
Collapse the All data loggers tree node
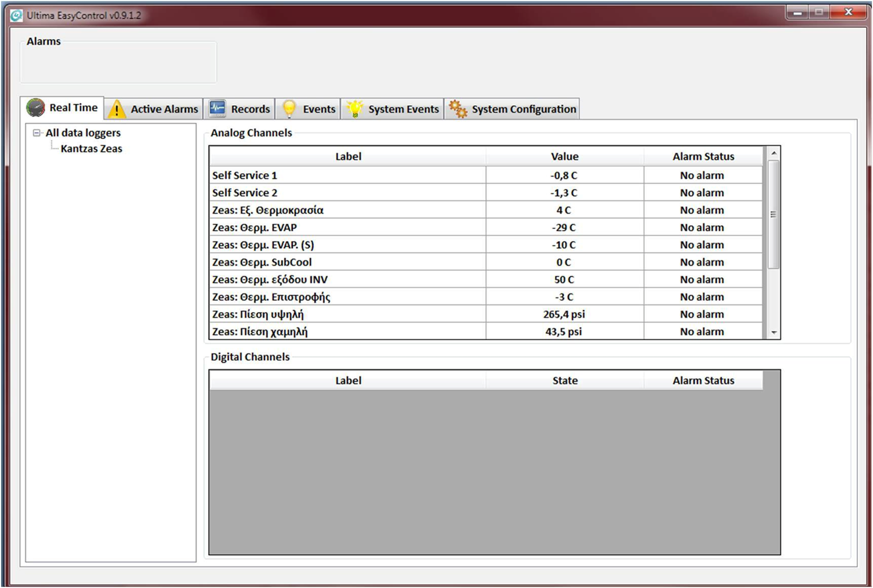pos(37,133)
